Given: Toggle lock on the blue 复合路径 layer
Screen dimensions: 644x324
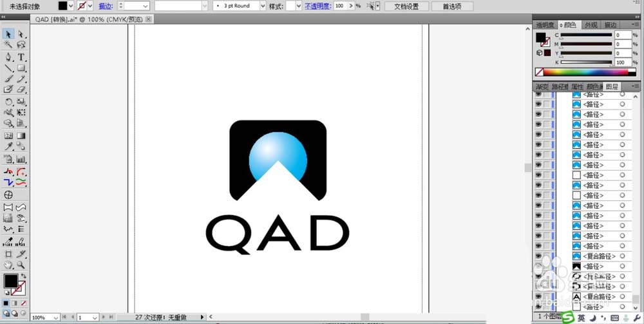Looking at the screenshot, I should tap(547, 256).
